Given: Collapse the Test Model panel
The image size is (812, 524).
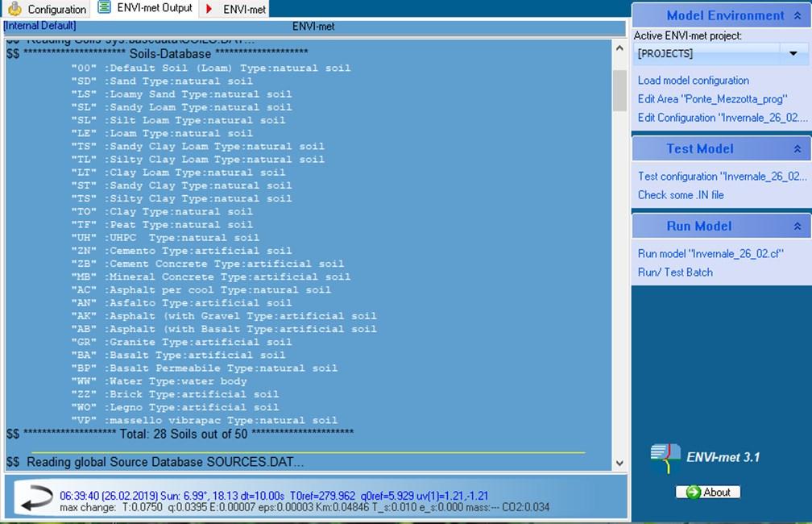Looking at the screenshot, I should 797,149.
